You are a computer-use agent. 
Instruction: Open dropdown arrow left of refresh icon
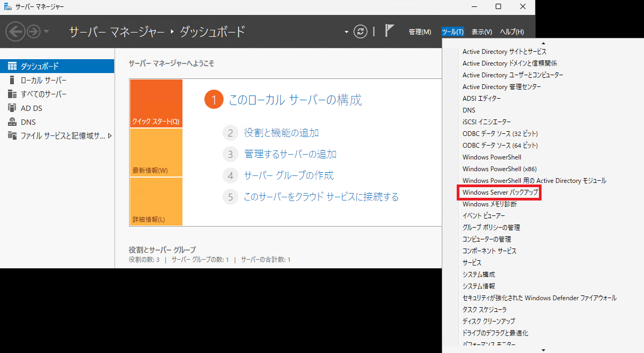[347, 32]
